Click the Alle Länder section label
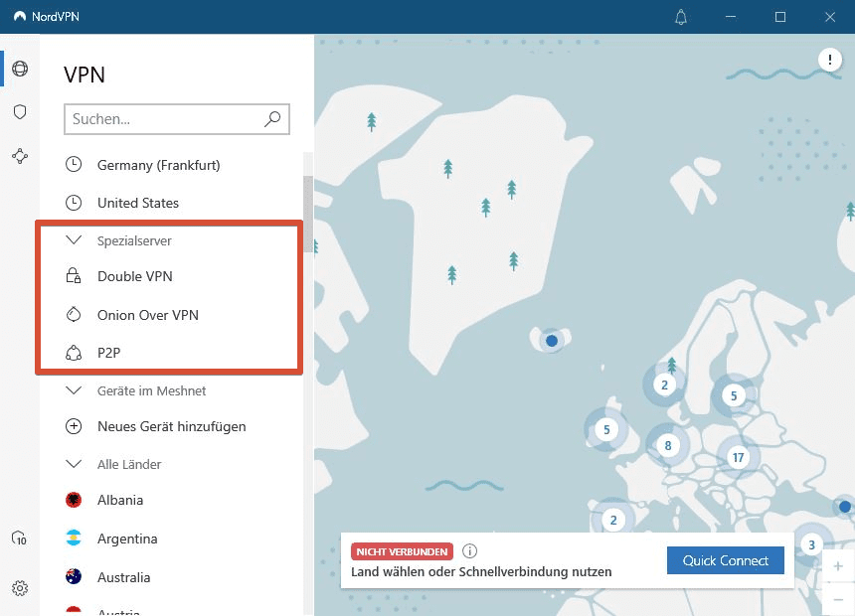 (129, 464)
